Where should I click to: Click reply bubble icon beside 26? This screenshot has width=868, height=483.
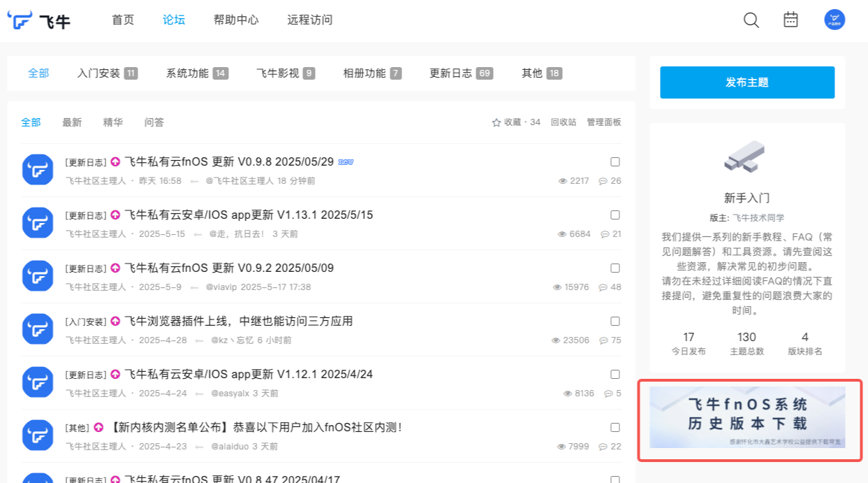(603, 181)
